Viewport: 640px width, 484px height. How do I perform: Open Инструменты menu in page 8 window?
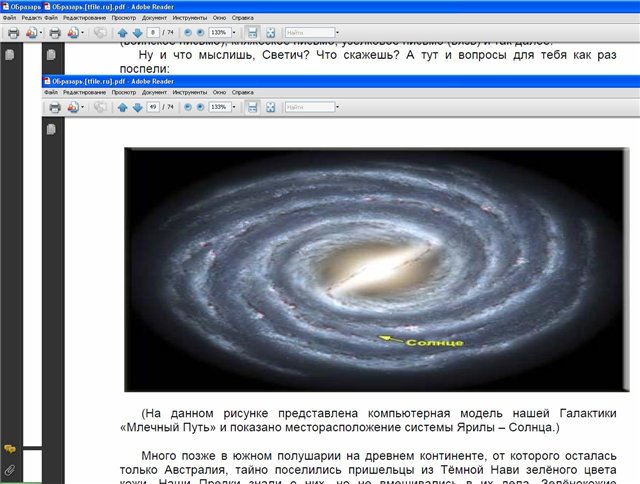(x=190, y=18)
